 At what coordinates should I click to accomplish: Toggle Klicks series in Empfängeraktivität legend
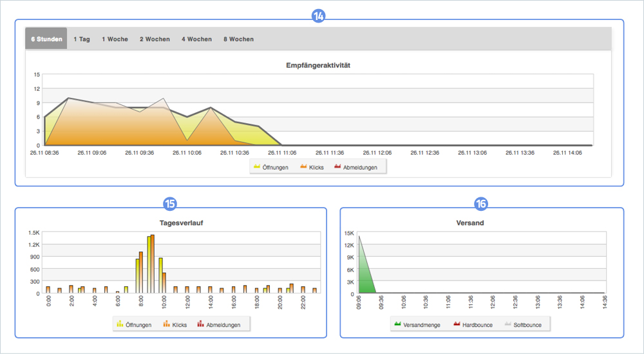(x=312, y=168)
